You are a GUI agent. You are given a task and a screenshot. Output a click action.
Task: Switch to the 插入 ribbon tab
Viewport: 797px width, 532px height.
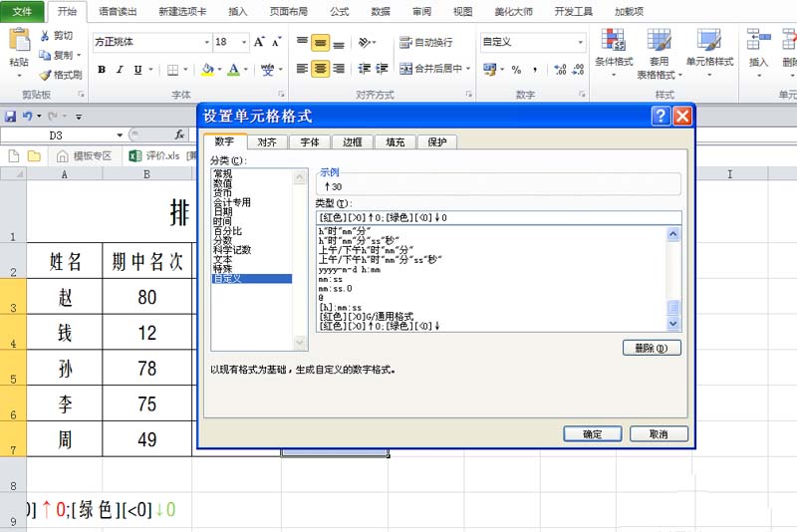click(237, 11)
